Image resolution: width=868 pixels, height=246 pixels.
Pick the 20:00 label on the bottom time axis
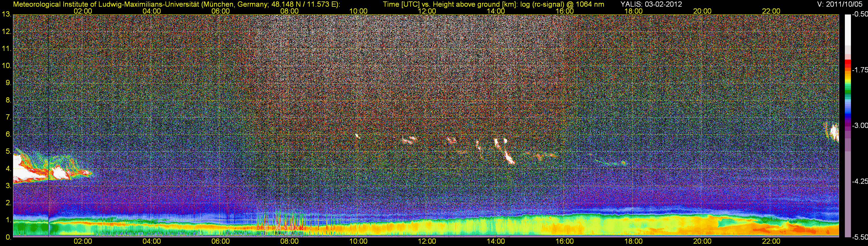(x=702, y=241)
